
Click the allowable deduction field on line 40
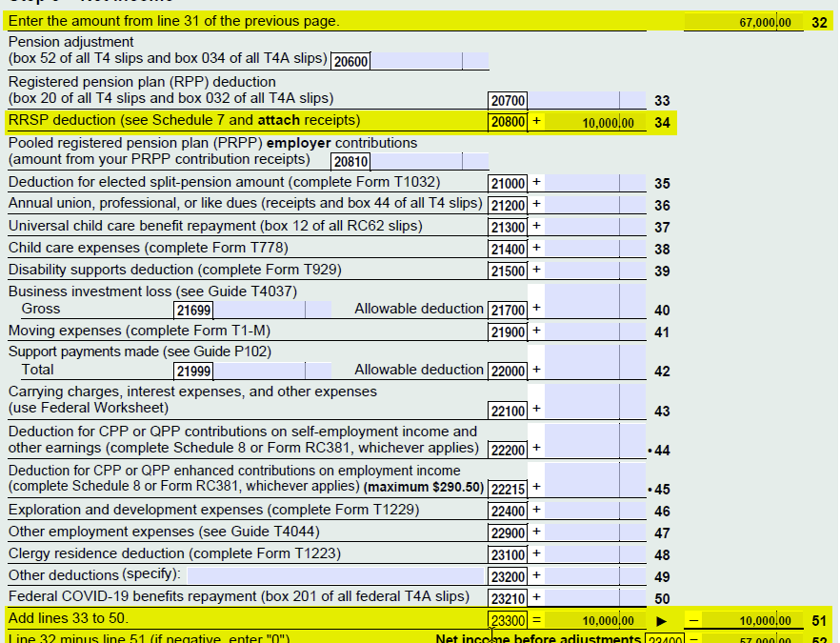pos(595,302)
